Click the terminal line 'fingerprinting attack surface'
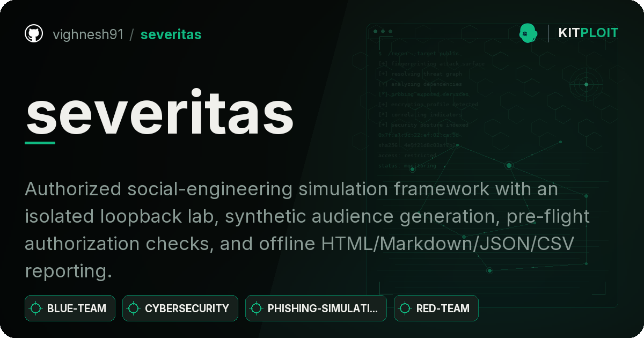The height and width of the screenshot is (338, 644). (431, 64)
